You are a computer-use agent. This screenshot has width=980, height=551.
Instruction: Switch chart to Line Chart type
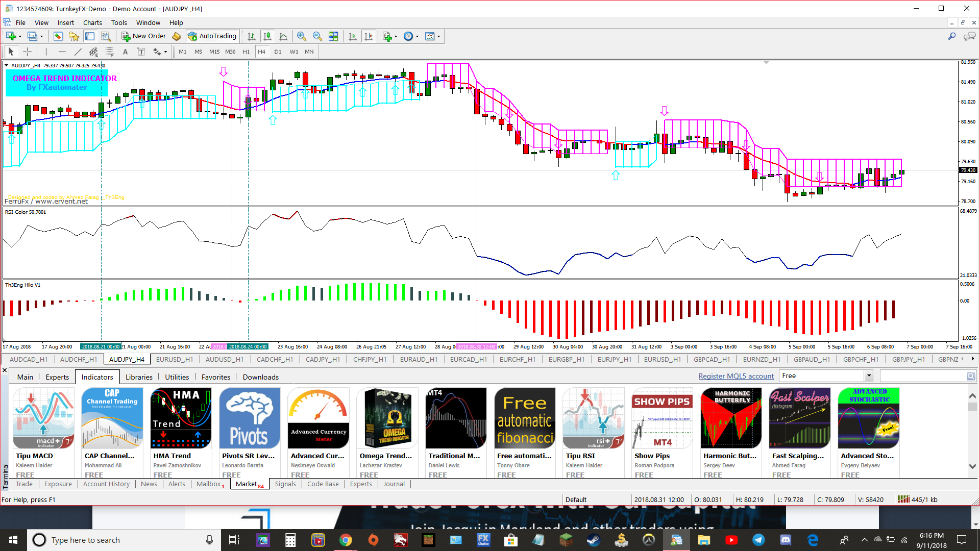click(283, 36)
